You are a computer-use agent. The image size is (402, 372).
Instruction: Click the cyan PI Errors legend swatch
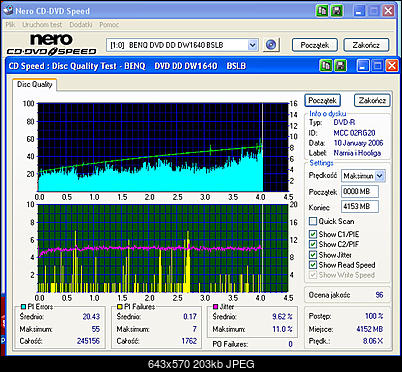pyautogui.click(x=23, y=307)
